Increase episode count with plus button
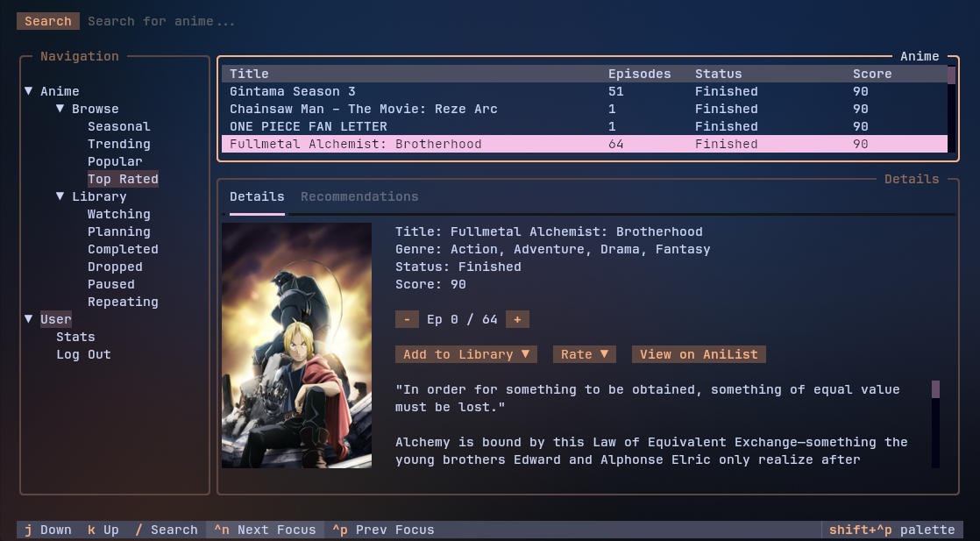The height and width of the screenshot is (541, 980). tap(517, 319)
